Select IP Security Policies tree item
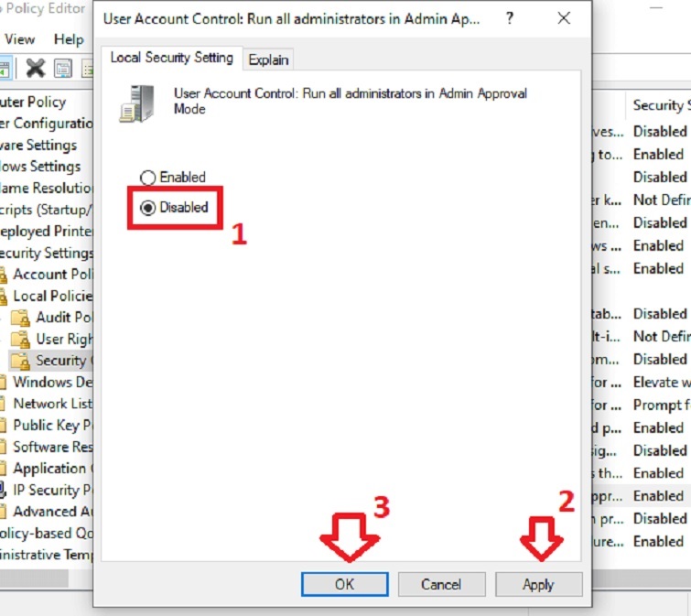Viewport: 691px width, 616px height. pyautogui.click(x=53, y=490)
